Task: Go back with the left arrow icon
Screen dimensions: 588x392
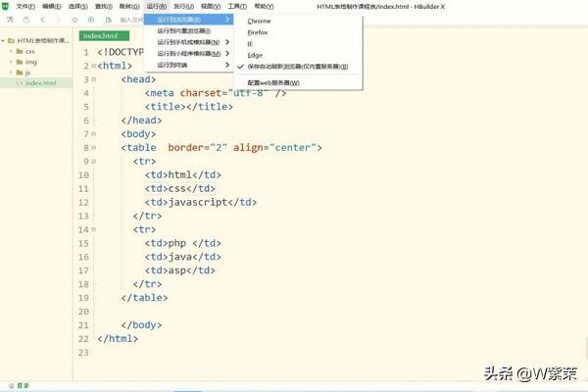Action: [43, 20]
